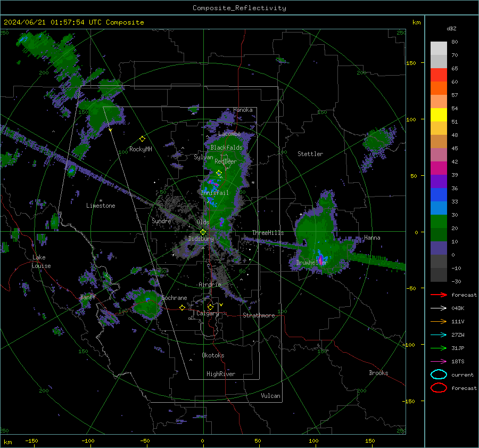Click the 2024/06/21 01:57:54 UTC timestamp
Screen dimensions: 479x448
73,22
